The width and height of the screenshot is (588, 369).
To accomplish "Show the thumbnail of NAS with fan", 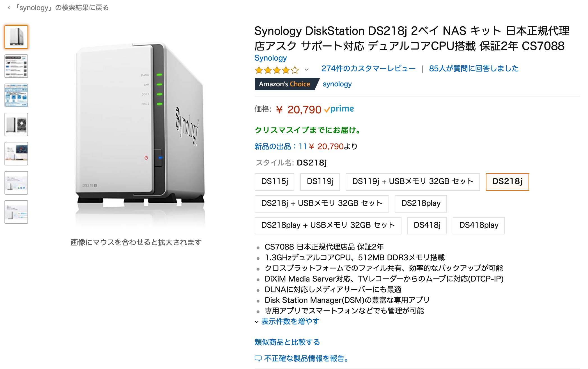I will 16,124.
